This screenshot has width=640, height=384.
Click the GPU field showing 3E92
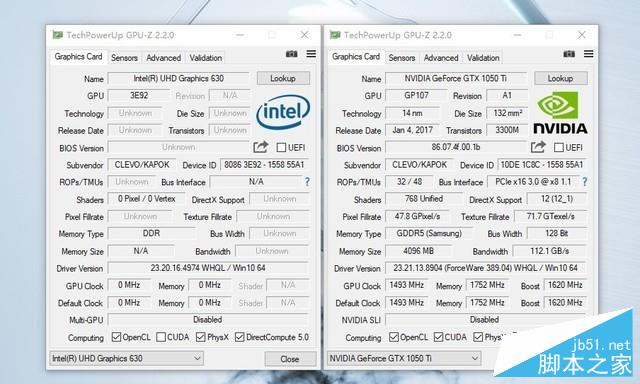click(139, 95)
